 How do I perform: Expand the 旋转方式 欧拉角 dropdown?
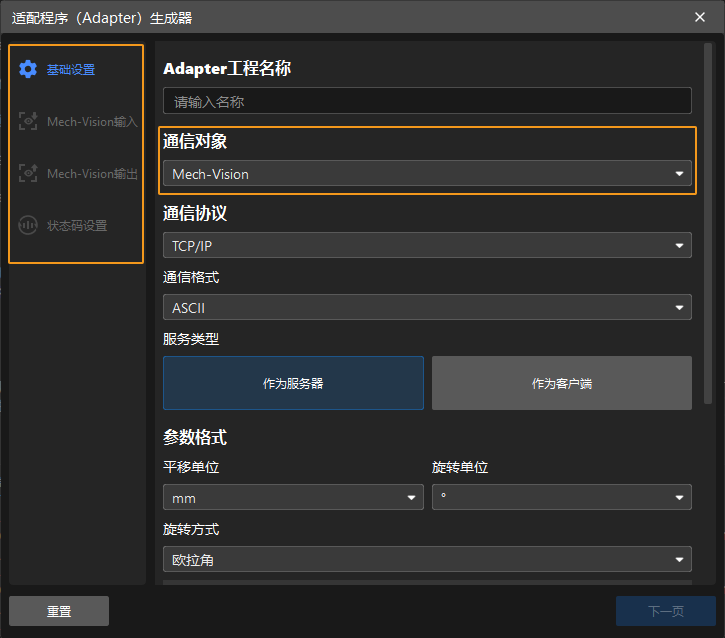(427, 560)
